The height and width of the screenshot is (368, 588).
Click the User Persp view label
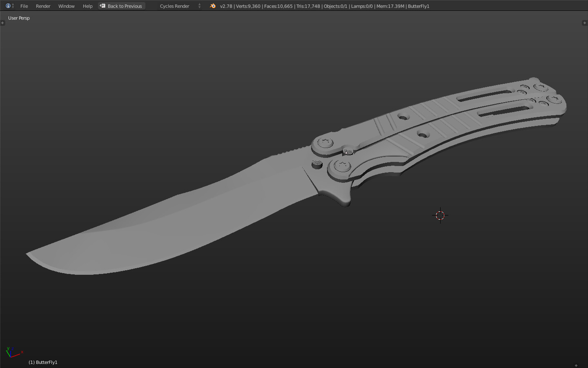point(19,18)
